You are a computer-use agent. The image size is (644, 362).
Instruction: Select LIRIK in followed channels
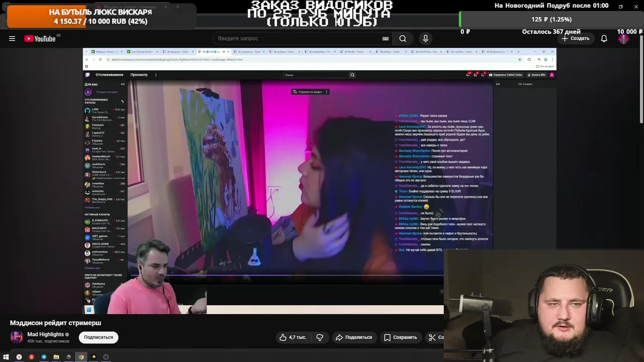point(105,110)
